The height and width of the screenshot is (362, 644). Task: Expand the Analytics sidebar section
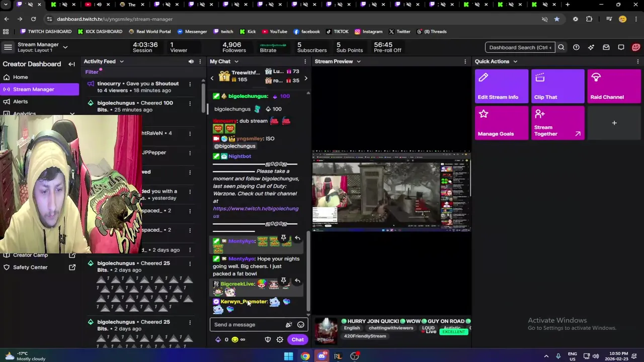point(72,114)
